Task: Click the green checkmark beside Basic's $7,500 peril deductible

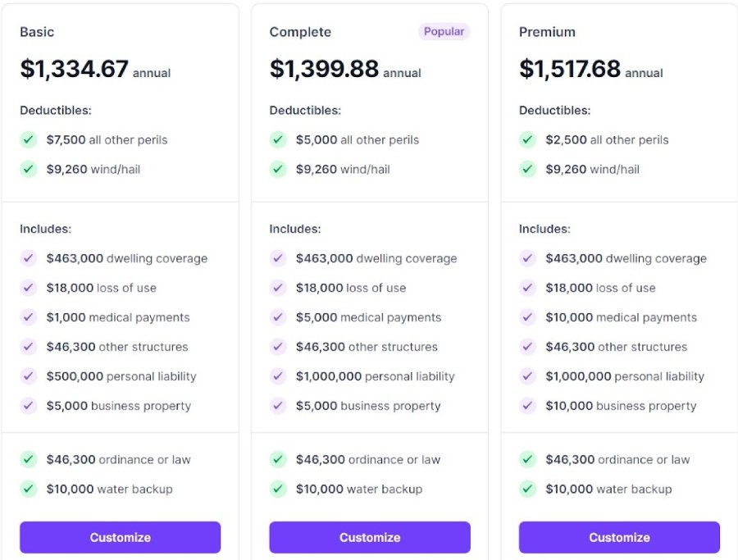Action: coord(28,140)
